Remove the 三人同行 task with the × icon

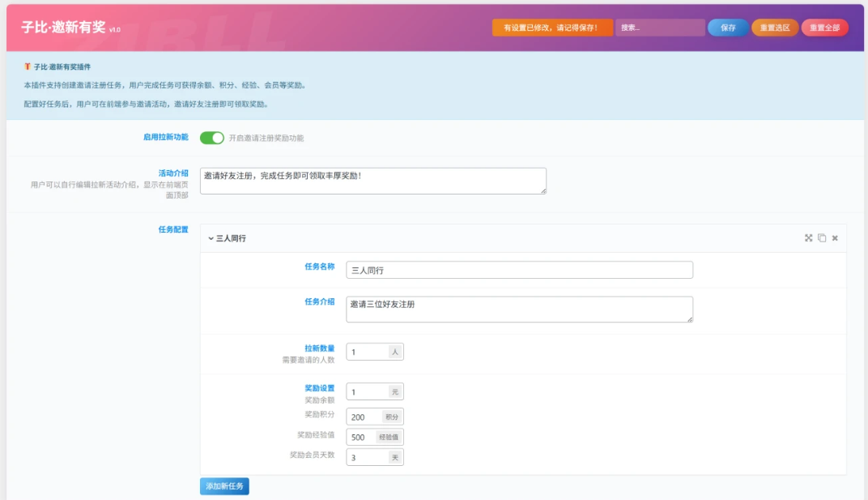point(835,238)
